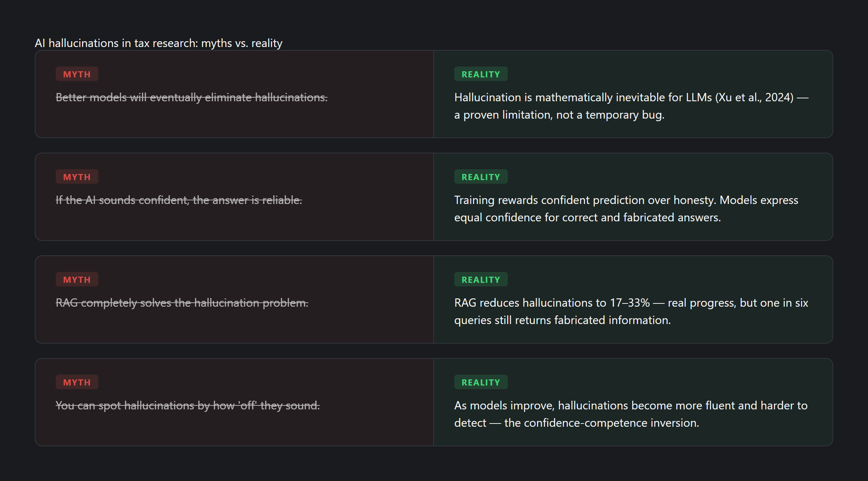The image size is (868, 481).
Task: Click the second REALITY badge
Action: coord(481,177)
